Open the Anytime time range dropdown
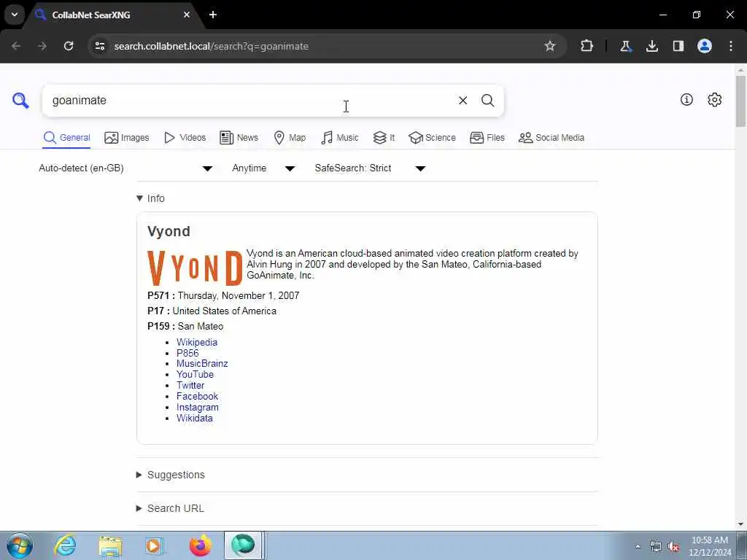 263,168
